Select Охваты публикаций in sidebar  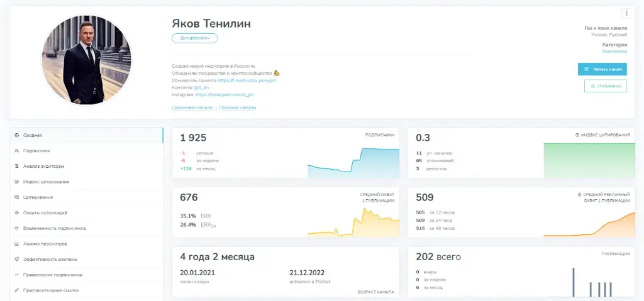86,213
